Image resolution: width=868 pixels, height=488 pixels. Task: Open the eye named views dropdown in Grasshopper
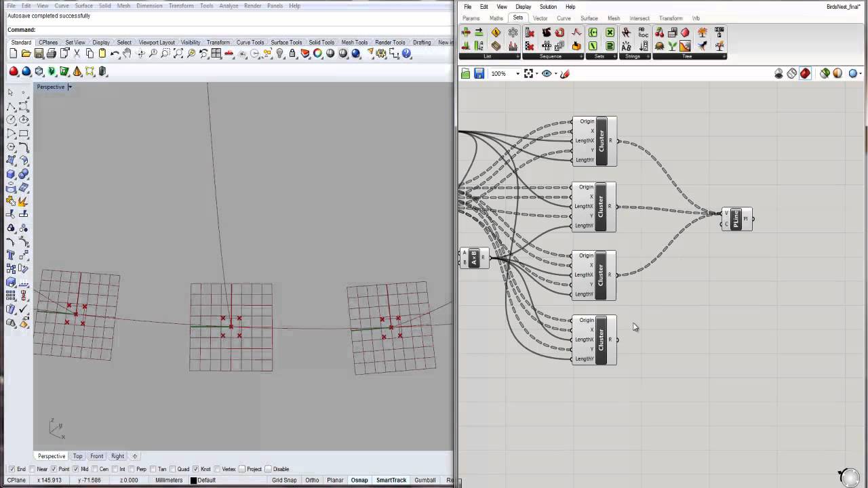click(x=556, y=73)
